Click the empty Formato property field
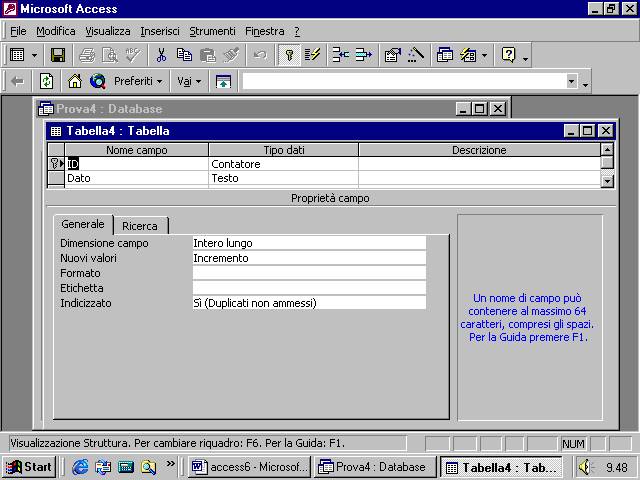The image size is (640, 480). tap(309, 273)
